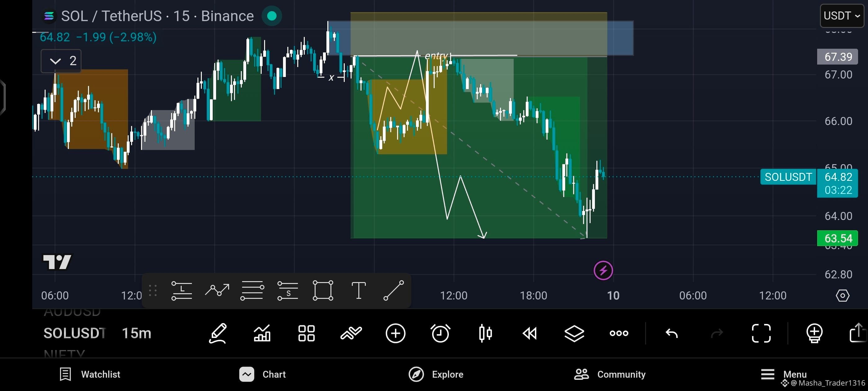The height and width of the screenshot is (391, 868).
Task: Tap the green market status dot
Action: (272, 16)
